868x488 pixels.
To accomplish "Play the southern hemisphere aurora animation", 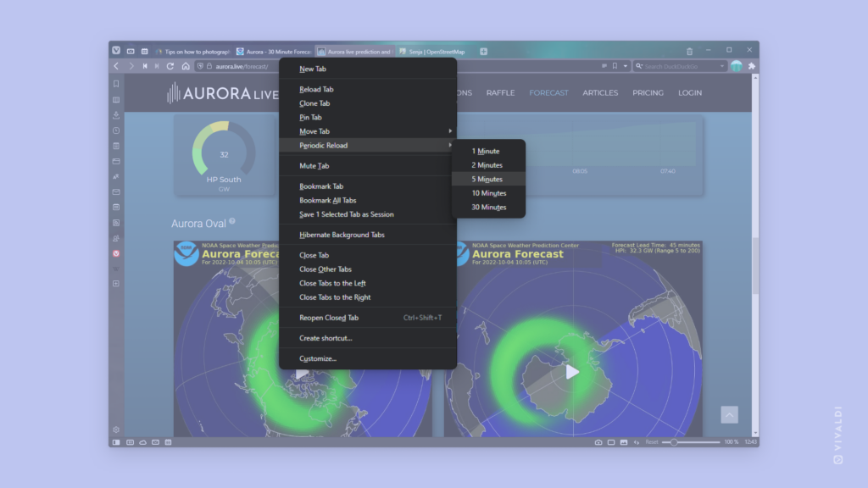I will 572,372.
